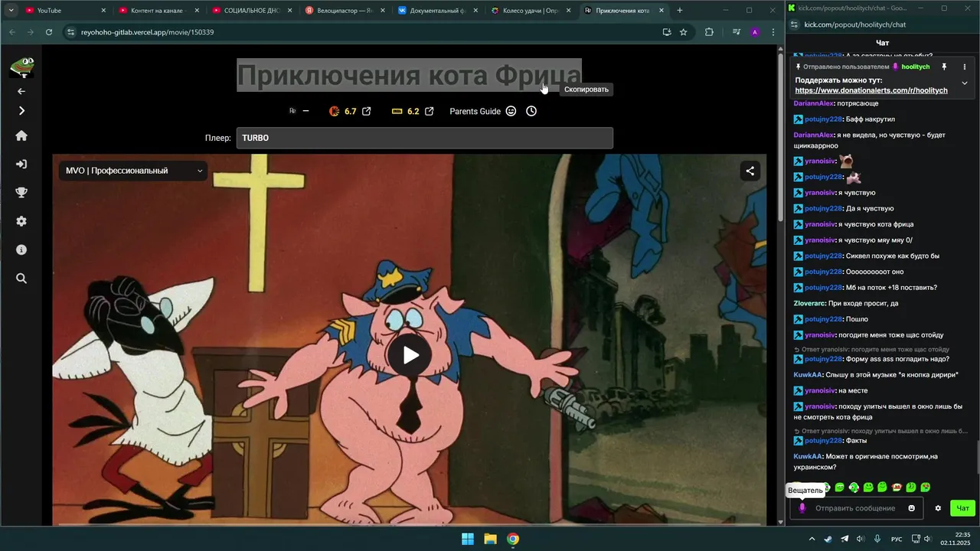Open search from sidebar magnifier
This screenshot has width=980, height=551.
click(21, 279)
